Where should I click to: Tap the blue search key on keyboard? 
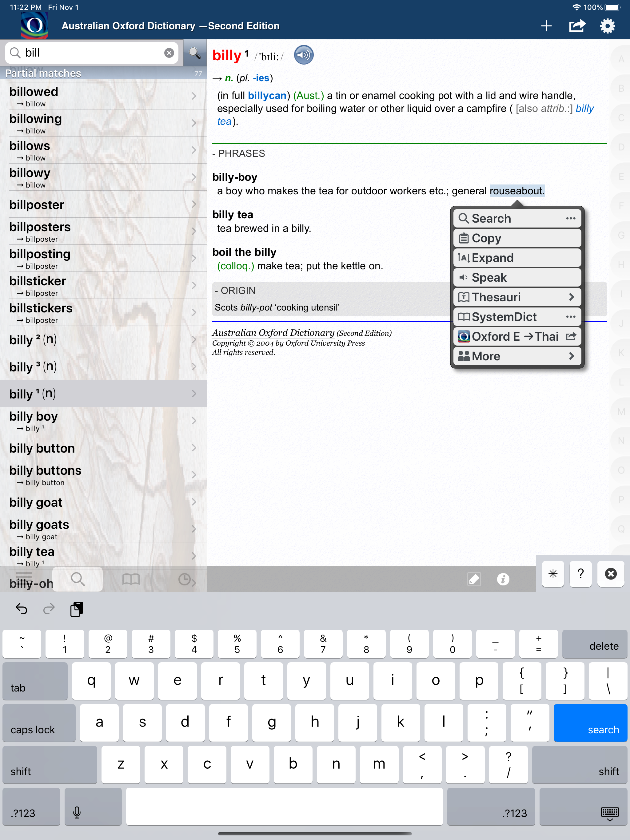pos(590,723)
